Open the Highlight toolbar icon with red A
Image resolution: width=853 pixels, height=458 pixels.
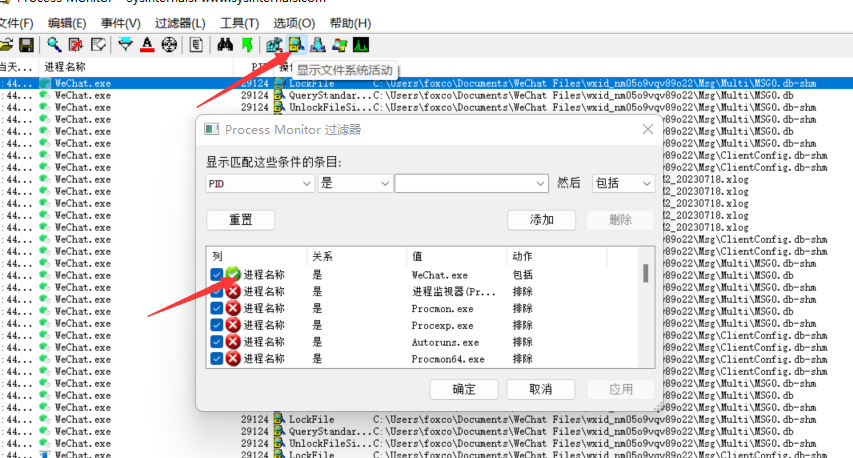pyautogui.click(x=147, y=45)
